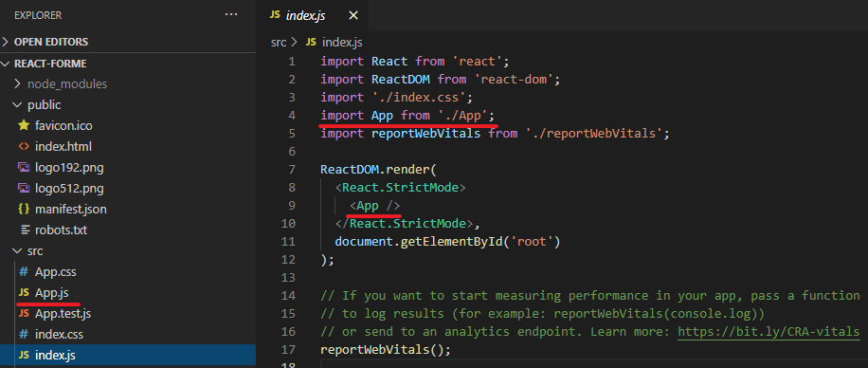Click the index.html angle-bracket icon
Screen dimensions: 868x368
[24, 147]
